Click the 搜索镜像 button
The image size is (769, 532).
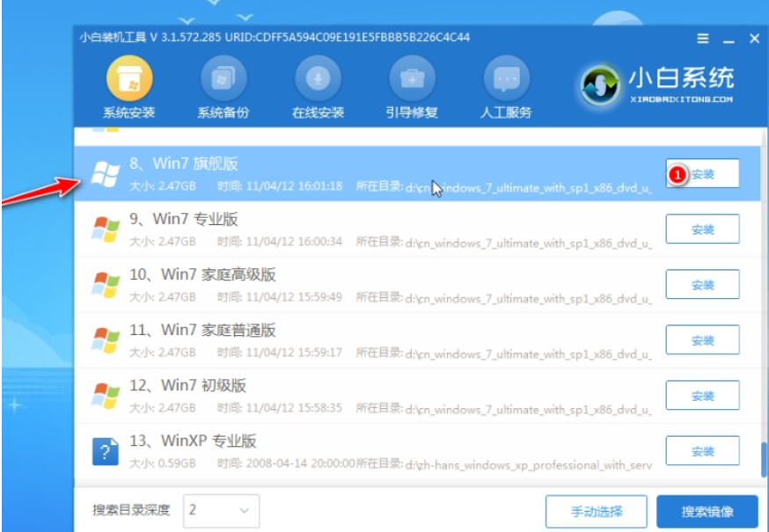[x=707, y=511]
